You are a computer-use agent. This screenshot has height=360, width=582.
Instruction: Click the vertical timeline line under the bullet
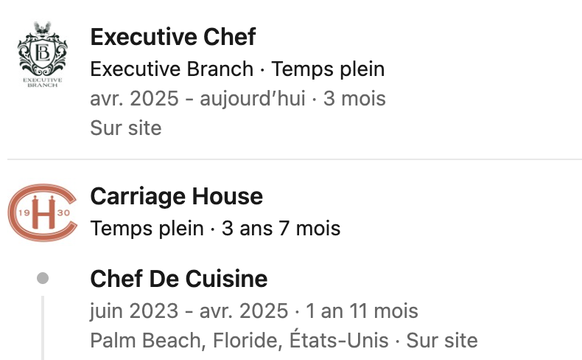(x=43, y=328)
